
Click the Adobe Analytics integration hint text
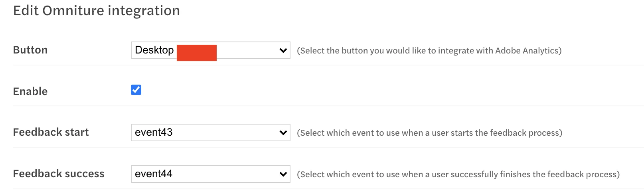tap(429, 51)
